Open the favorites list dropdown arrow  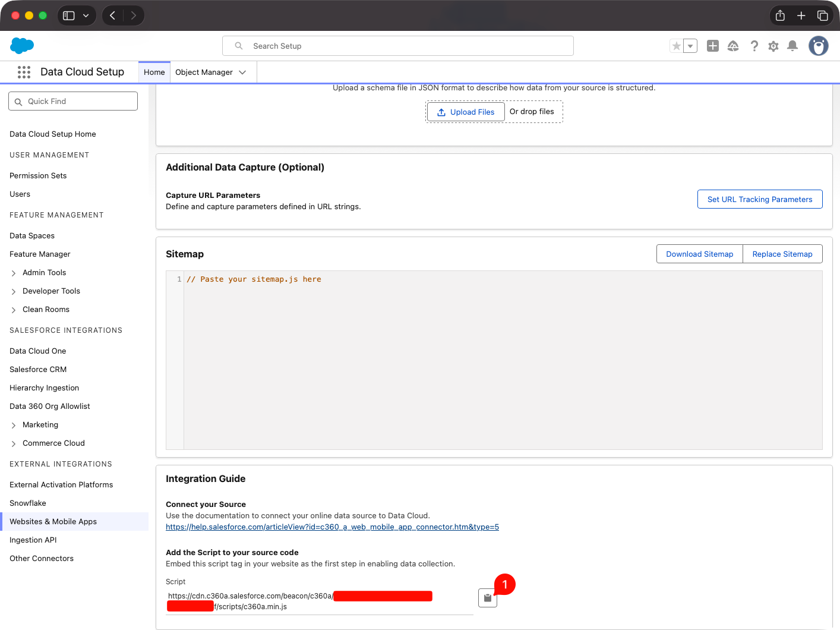(690, 45)
